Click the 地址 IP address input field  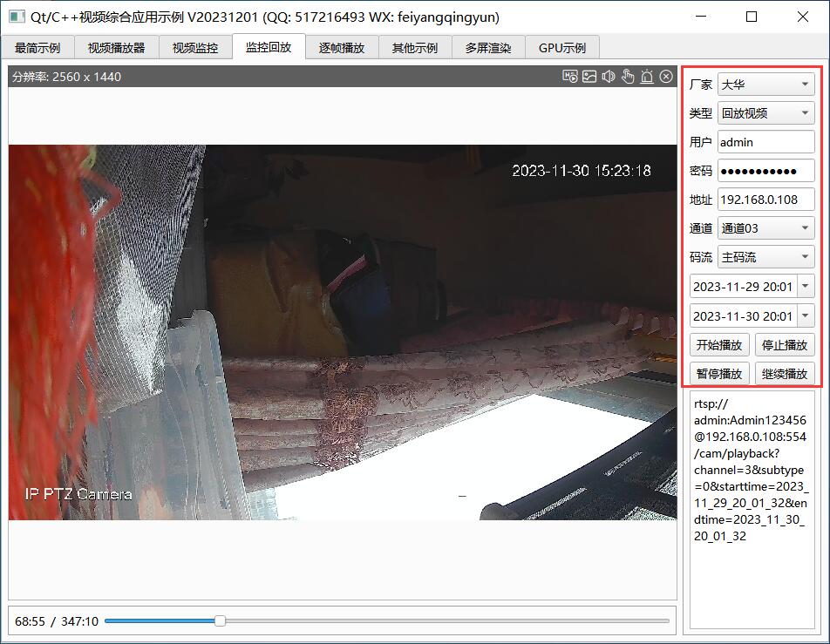(765, 200)
